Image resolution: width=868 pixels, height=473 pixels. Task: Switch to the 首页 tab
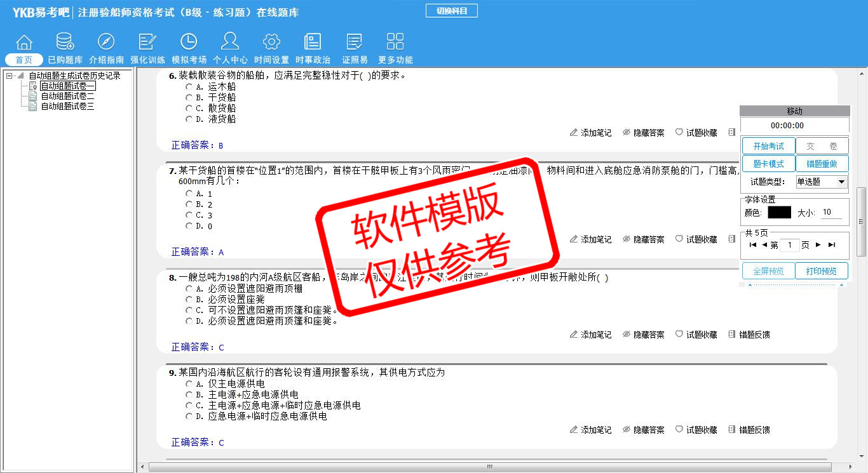24,60
